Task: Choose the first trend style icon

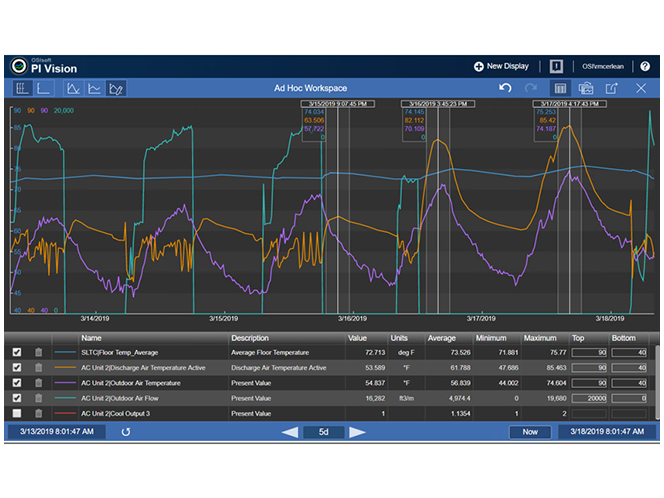Action: tap(74, 89)
